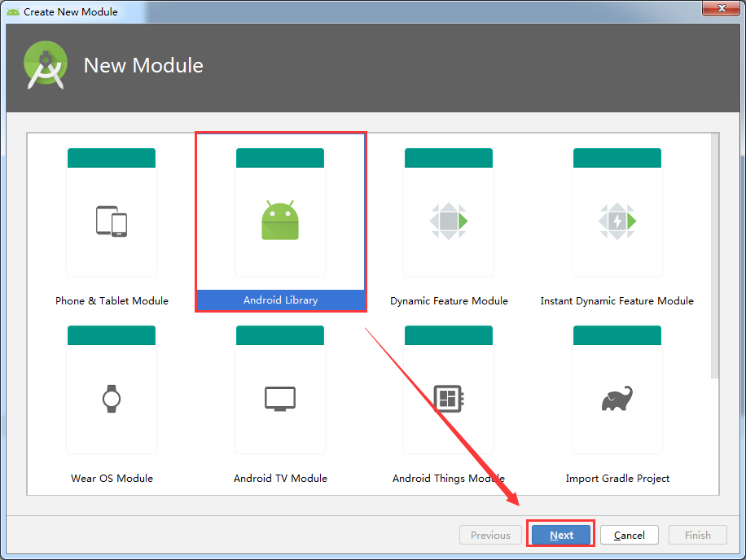The width and height of the screenshot is (746, 560).
Task: Select the Import Gradle Project elephant icon
Action: (x=617, y=398)
